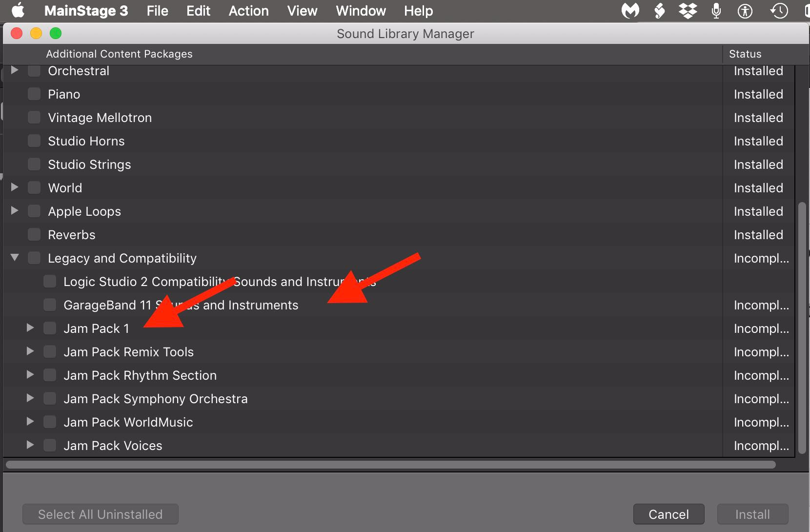Click Incomplete status for Jam Pack Voices
This screenshot has height=532, width=810.
click(761, 446)
